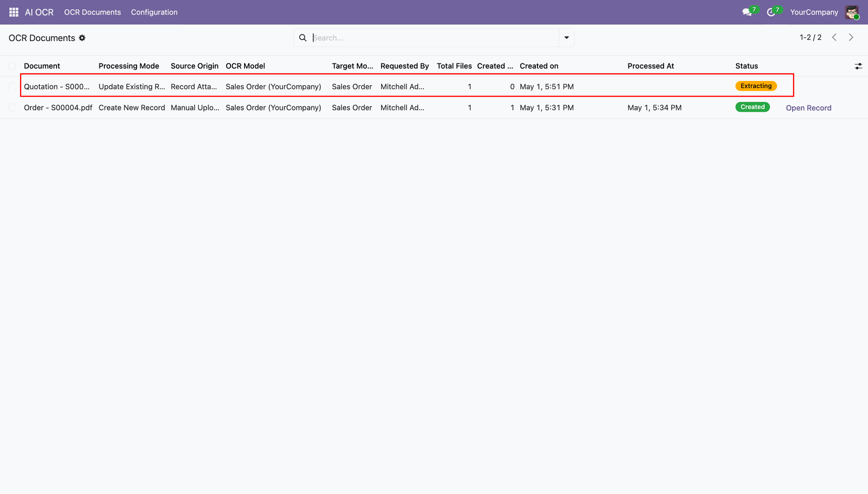The image size is (868, 494).
Task: Click the OCR Documents page heading
Action: pos(42,38)
